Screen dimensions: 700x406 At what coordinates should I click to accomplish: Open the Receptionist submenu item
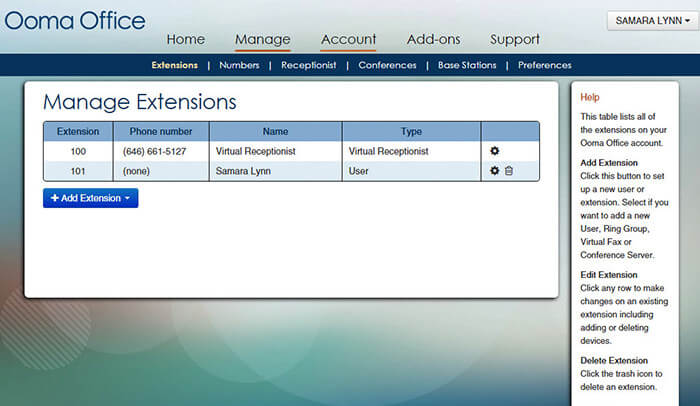tap(308, 65)
